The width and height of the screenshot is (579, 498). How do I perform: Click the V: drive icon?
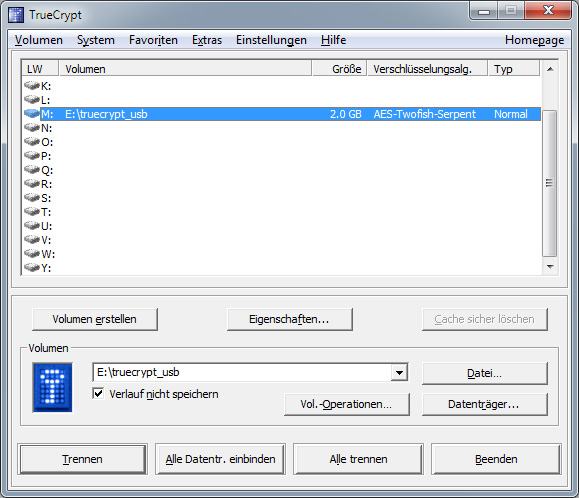tap(32, 240)
